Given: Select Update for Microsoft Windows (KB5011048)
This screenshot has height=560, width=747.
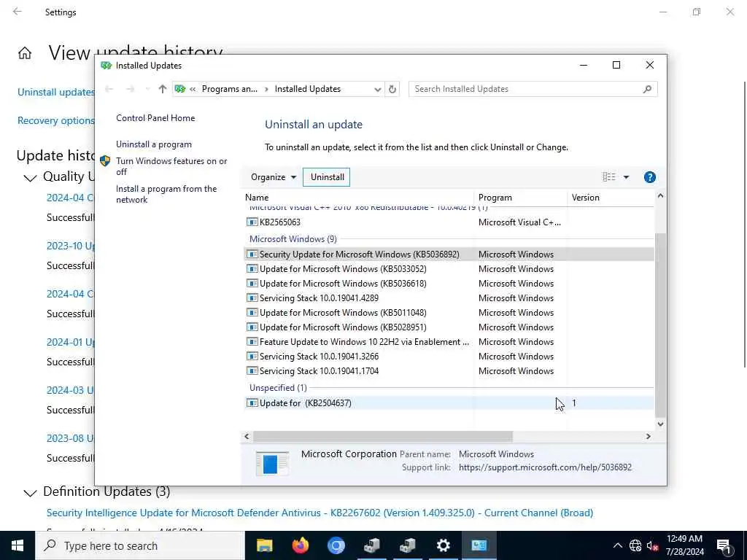Looking at the screenshot, I should click(x=449, y=313).
